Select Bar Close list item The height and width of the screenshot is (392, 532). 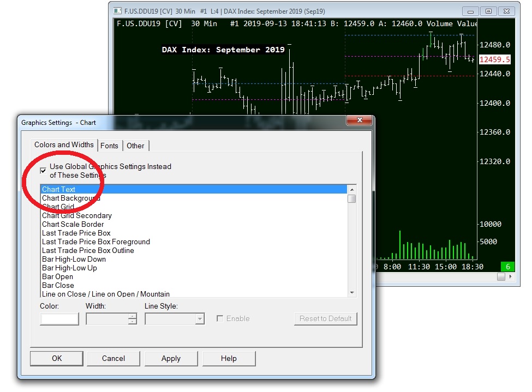pyautogui.click(x=194, y=286)
